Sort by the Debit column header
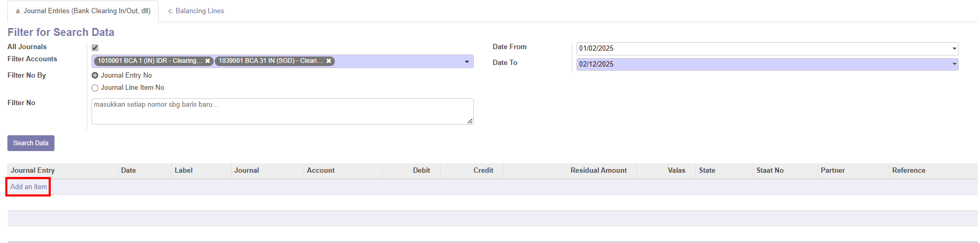This screenshot has height=243, width=980. [x=421, y=171]
